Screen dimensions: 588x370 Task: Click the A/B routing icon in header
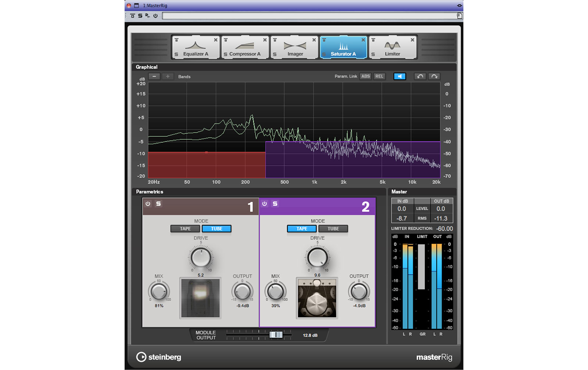tap(147, 16)
